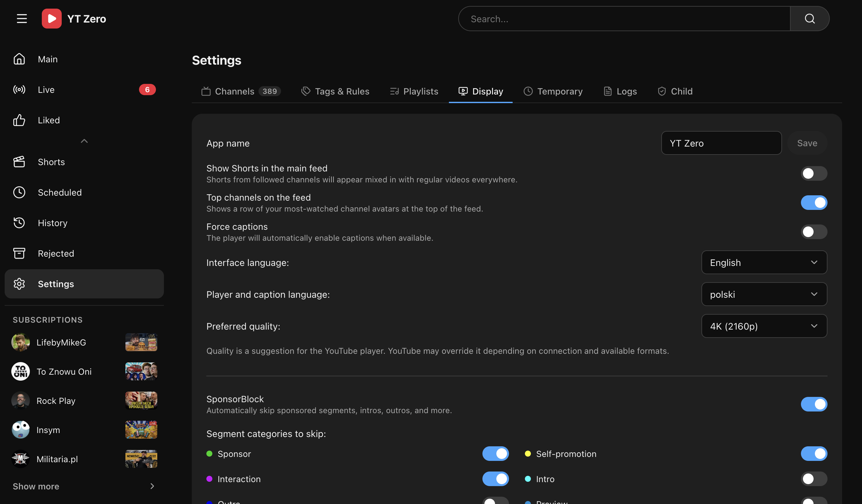Open LifebyMikeG latest video thumbnail
The image size is (862, 504).
(x=141, y=342)
